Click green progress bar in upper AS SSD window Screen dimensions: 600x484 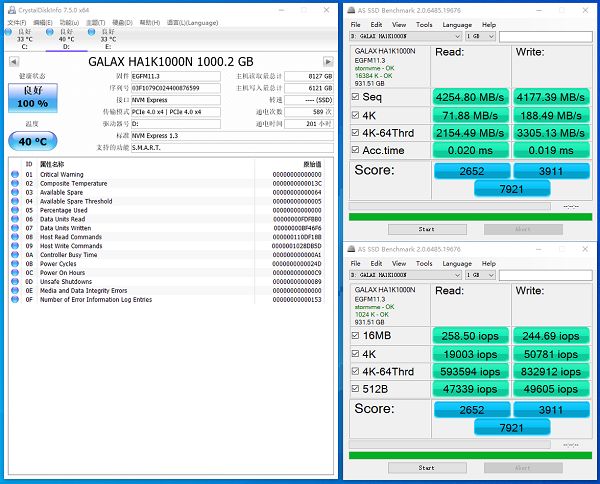pos(470,217)
